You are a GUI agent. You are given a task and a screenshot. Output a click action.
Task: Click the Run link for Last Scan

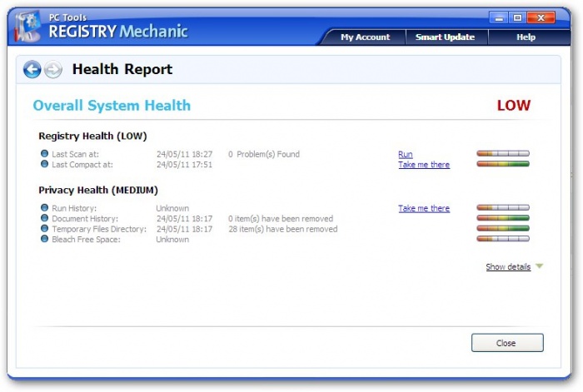(406, 154)
